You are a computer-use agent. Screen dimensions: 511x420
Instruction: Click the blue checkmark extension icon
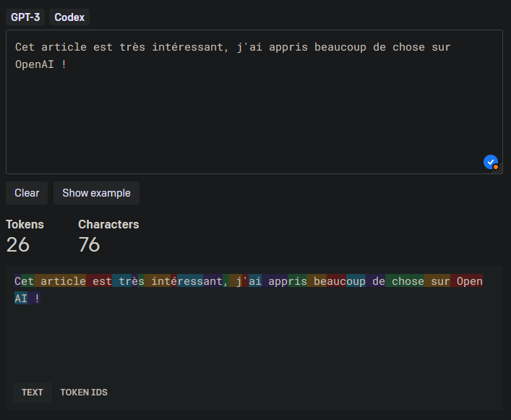[491, 162]
